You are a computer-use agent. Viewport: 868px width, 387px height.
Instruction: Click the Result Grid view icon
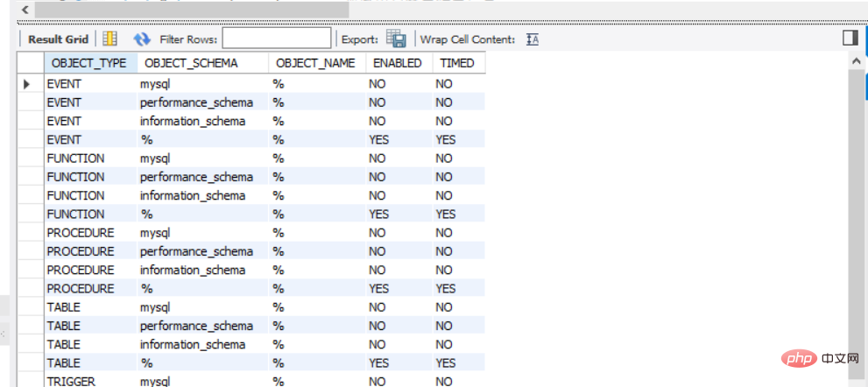coord(110,39)
